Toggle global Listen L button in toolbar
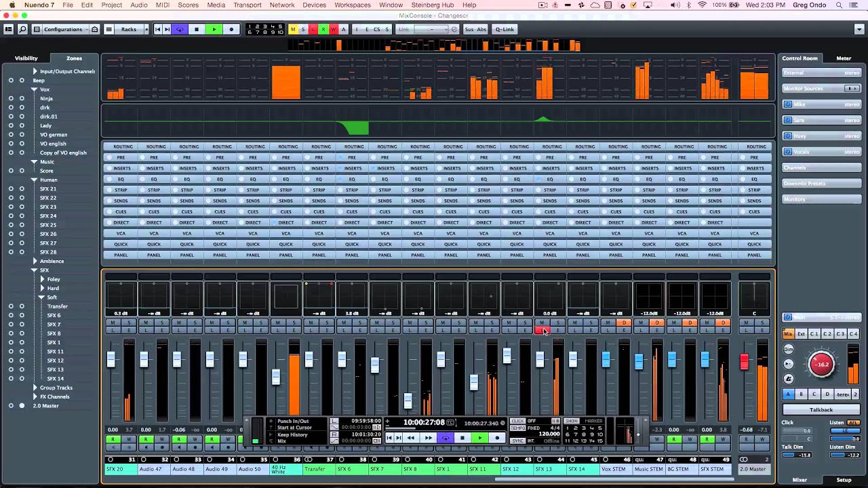Image resolution: width=868 pixels, height=488 pixels. pos(313,29)
